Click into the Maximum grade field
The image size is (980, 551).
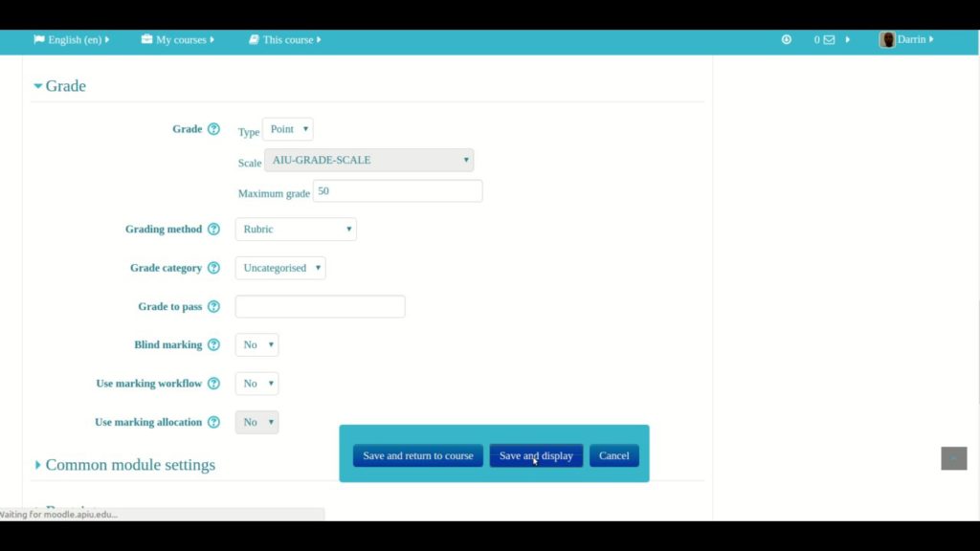[397, 191]
